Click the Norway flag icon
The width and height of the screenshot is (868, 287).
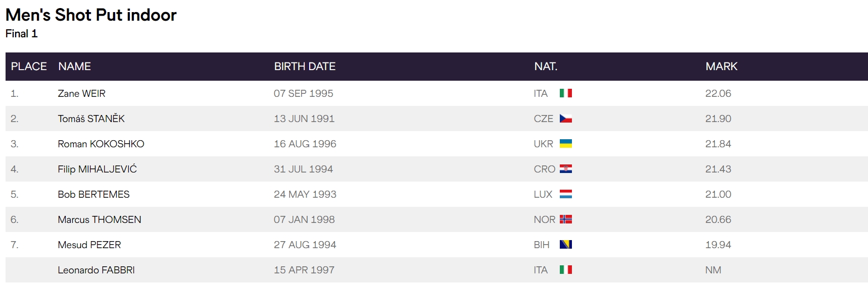[565, 219]
